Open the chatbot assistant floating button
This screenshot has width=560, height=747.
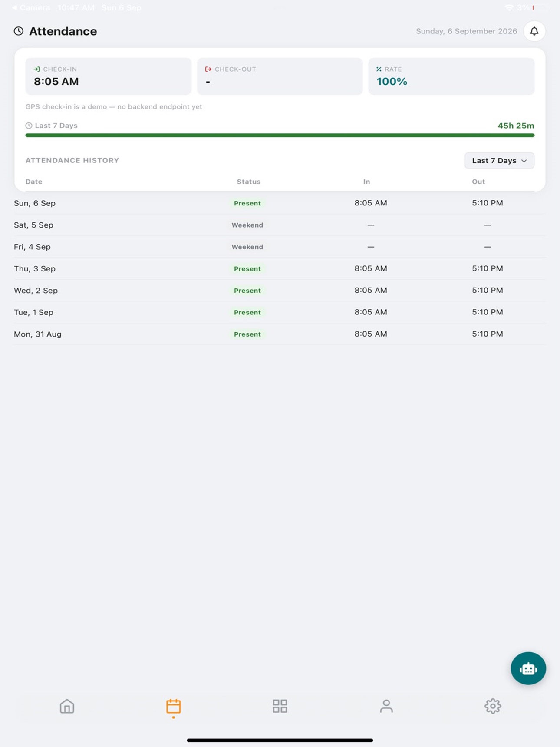coord(528,668)
